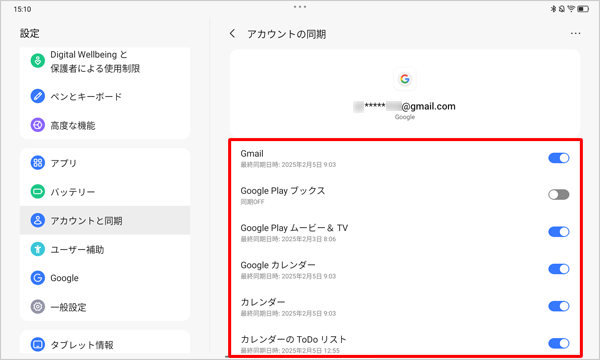Image resolution: width=600 pixels, height=360 pixels.
Task: Tap the 設定 header title
Action: click(29, 33)
